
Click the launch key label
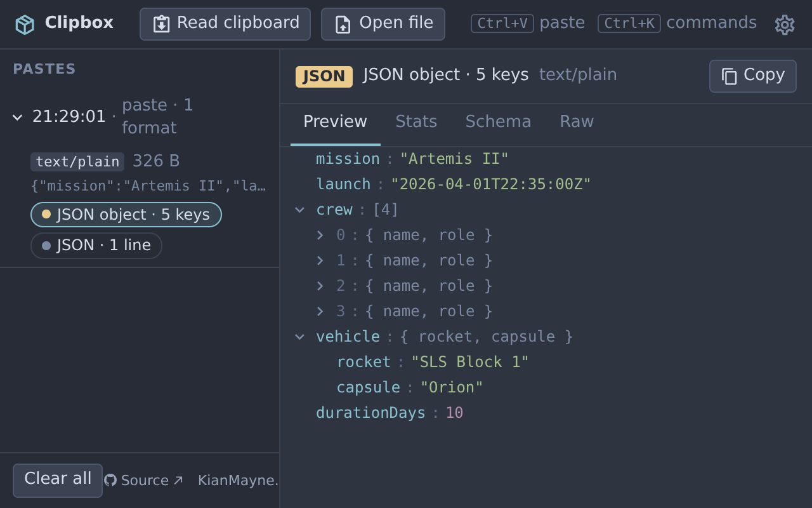pyautogui.click(x=343, y=184)
